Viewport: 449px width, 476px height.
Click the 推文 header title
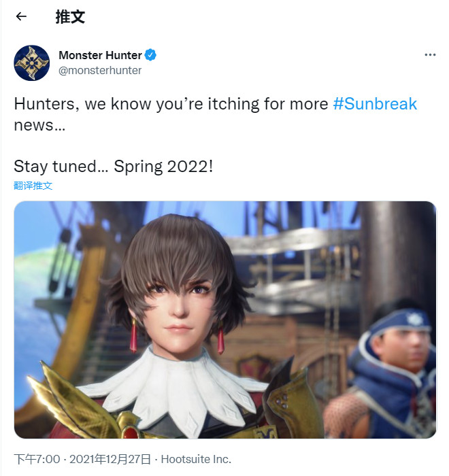click(x=70, y=17)
